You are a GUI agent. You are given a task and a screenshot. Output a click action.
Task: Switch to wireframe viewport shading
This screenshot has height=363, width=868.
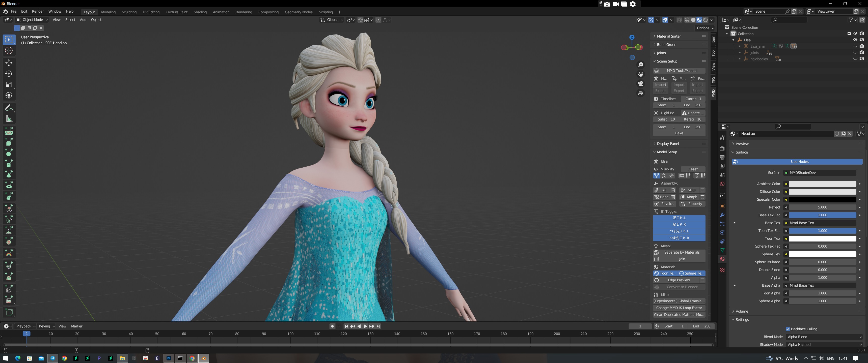687,20
